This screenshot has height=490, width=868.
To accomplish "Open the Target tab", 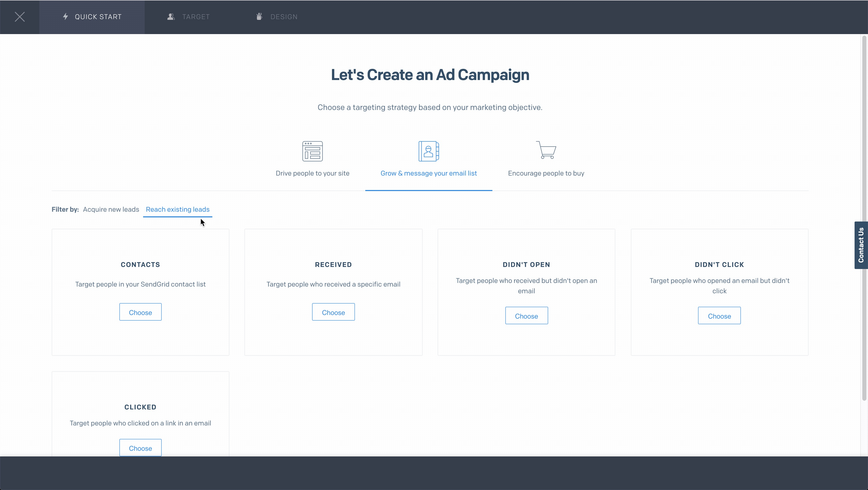I will pyautogui.click(x=196, y=17).
